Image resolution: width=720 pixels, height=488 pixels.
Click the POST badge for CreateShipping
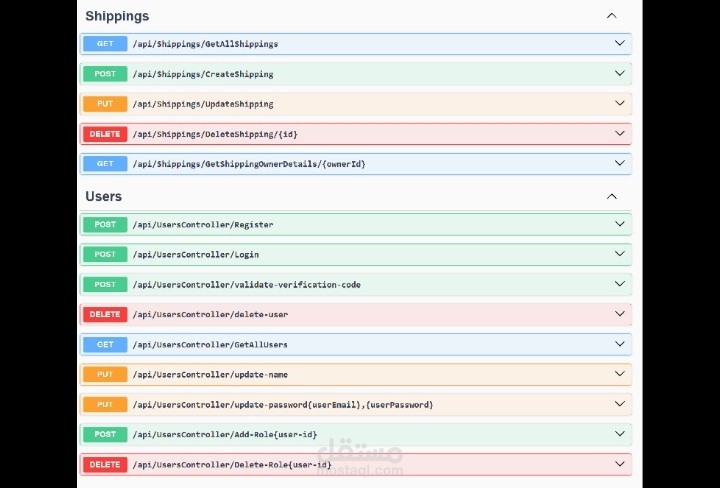(105, 74)
